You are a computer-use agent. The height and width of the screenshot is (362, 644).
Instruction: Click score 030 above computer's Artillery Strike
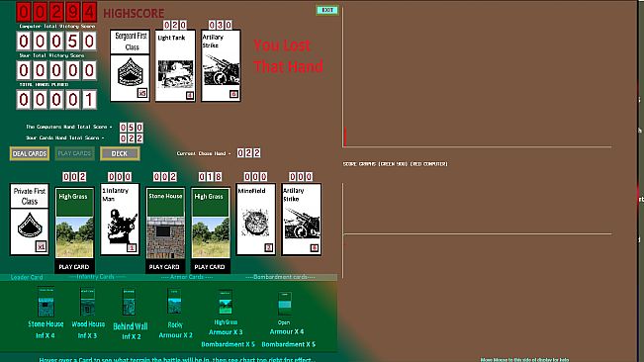click(x=221, y=25)
